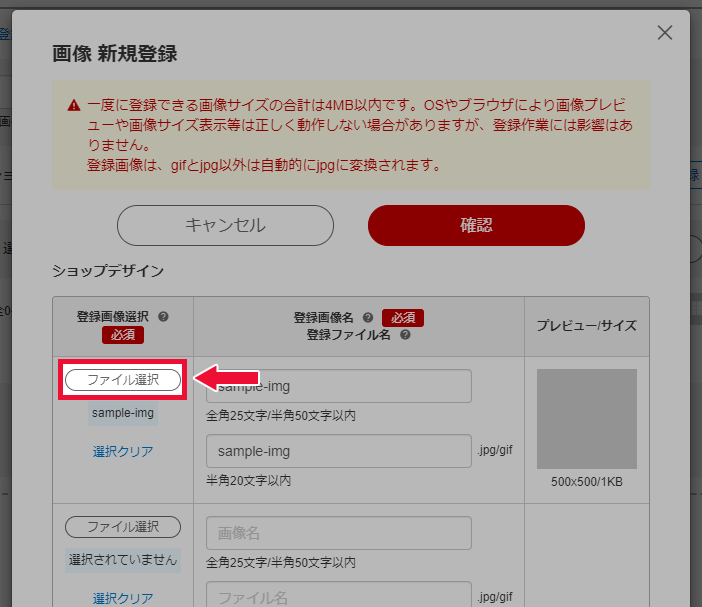
Task: Click the red warning triangle icon
Action: [x=74, y=105]
